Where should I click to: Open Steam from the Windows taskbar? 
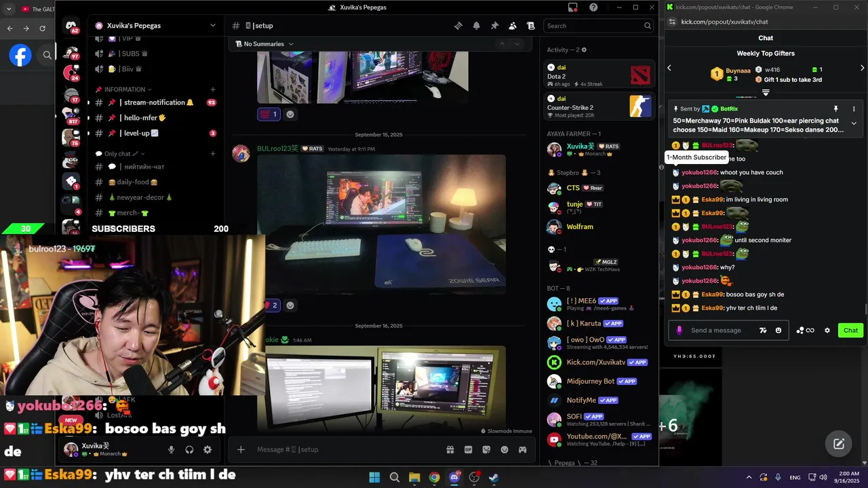[x=494, y=477]
